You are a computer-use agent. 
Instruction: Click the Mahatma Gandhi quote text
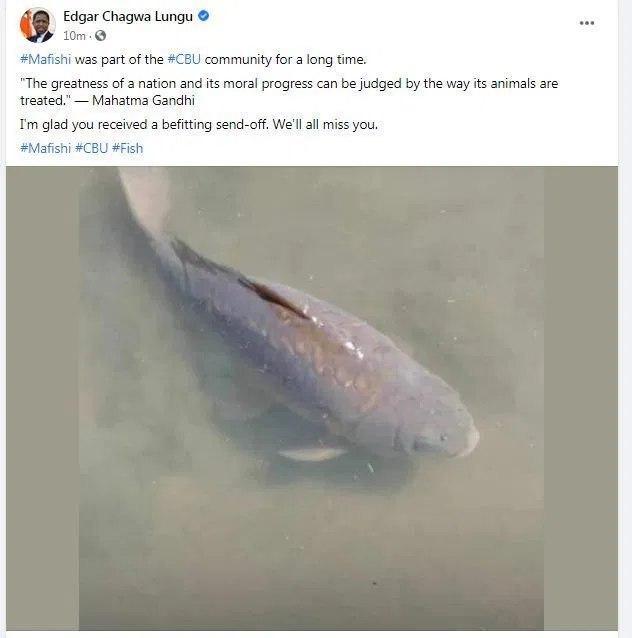pos(289,92)
